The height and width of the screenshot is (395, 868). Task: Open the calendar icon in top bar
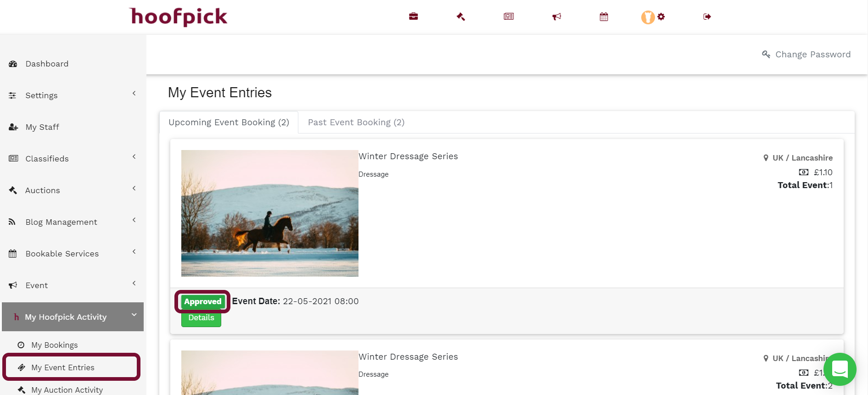[x=604, y=17]
